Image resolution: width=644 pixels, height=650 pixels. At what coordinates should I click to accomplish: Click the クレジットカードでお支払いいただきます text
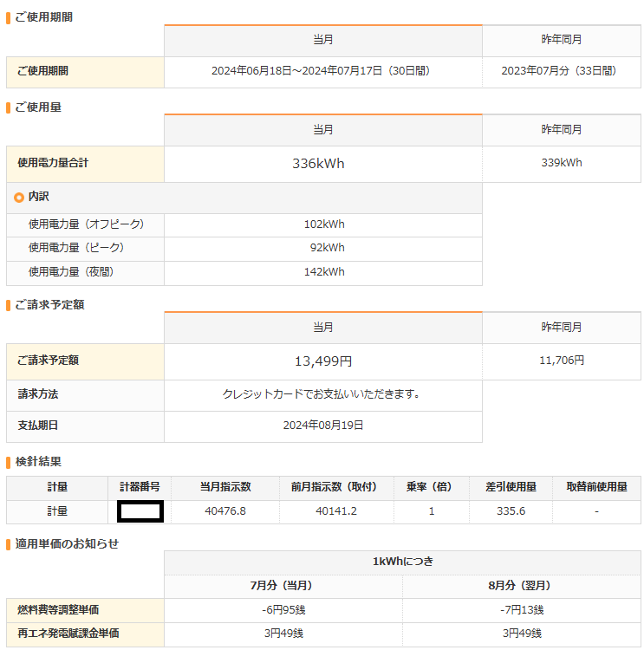click(321, 393)
